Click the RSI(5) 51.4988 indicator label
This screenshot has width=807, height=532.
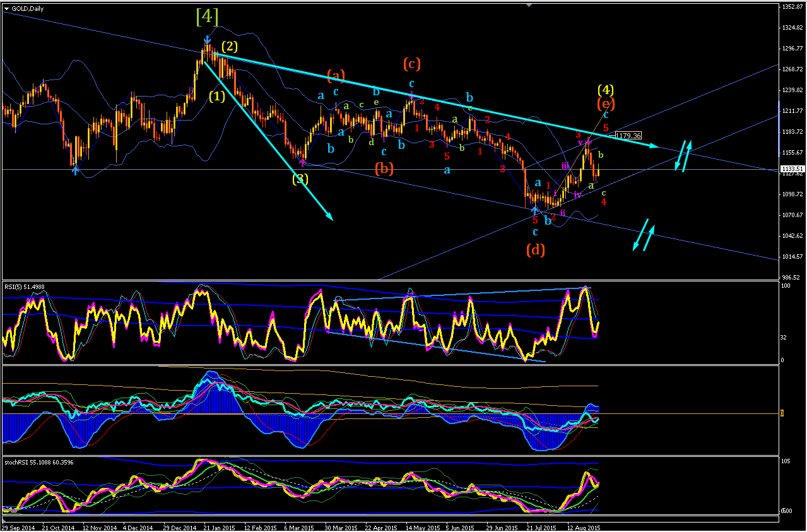click(x=25, y=287)
